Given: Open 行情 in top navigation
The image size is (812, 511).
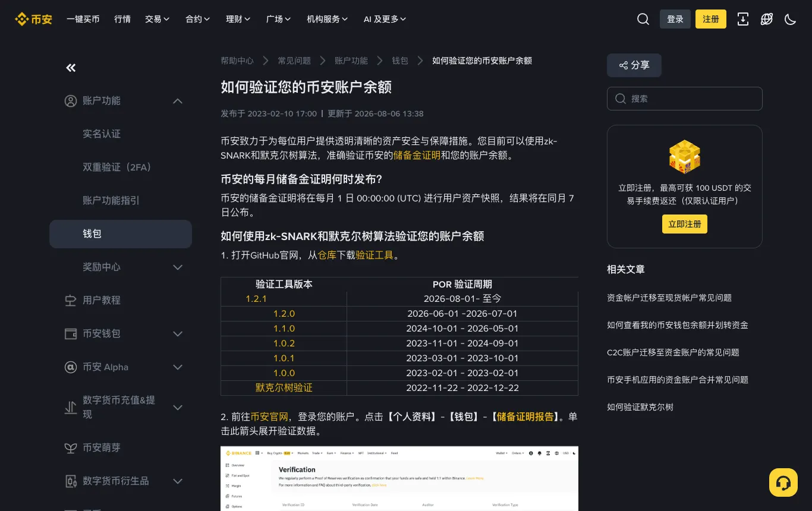Looking at the screenshot, I should point(122,19).
